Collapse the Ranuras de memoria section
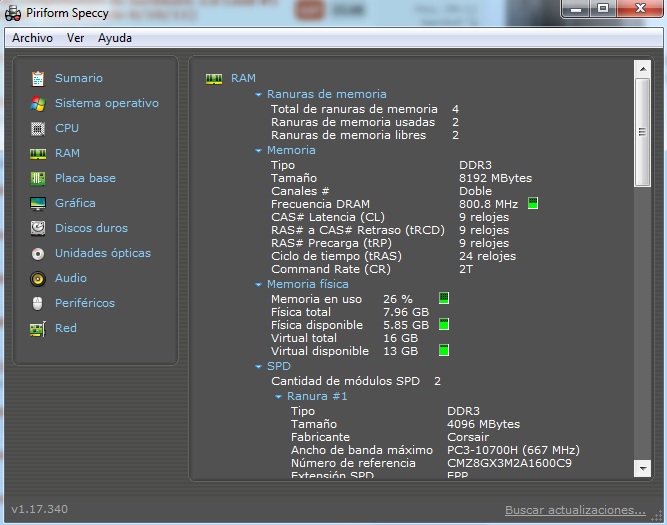This screenshot has width=667, height=525. pos(258,94)
